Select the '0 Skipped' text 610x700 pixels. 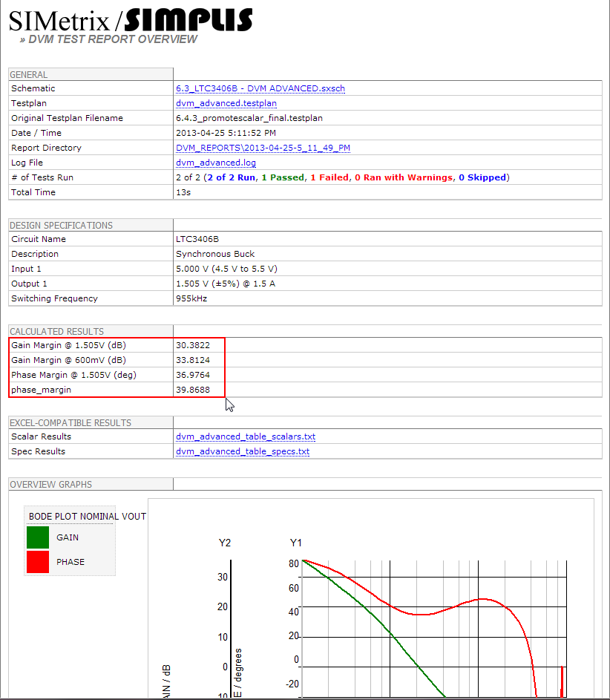point(482,177)
